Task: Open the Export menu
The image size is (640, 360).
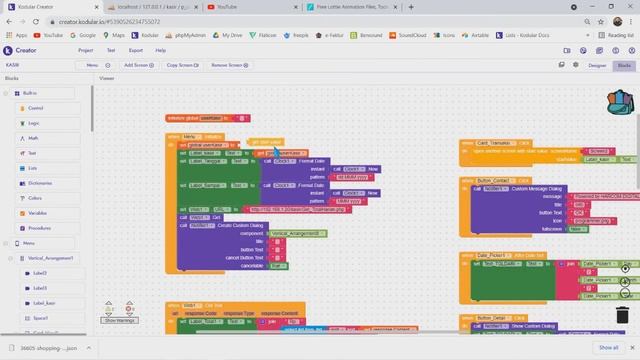Action: [x=136, y=51]
